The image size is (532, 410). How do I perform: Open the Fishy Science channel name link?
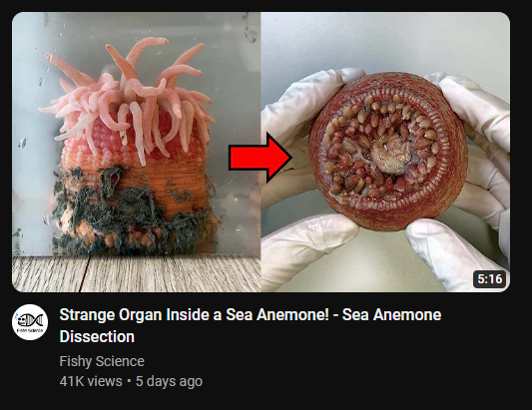[102, 361]
